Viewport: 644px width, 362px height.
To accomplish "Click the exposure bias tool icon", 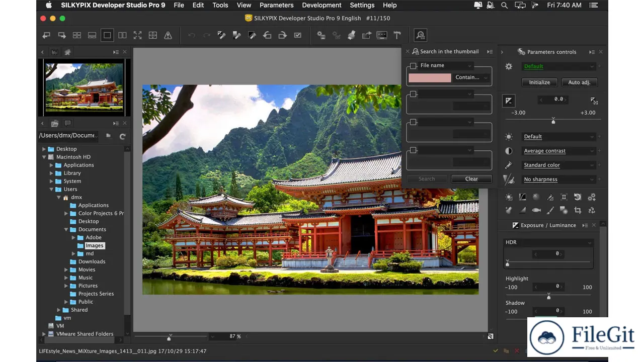I will point(509,101).
